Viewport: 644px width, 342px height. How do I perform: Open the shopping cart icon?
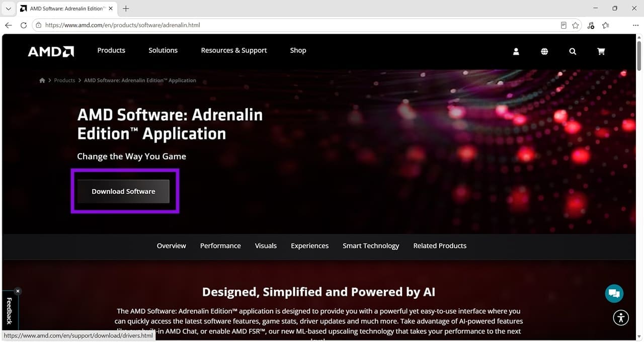(601, 51)
